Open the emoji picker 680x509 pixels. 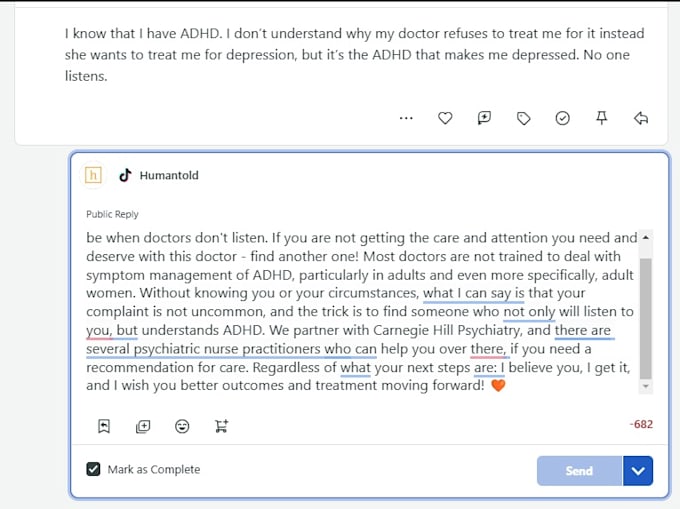(182, 427)
